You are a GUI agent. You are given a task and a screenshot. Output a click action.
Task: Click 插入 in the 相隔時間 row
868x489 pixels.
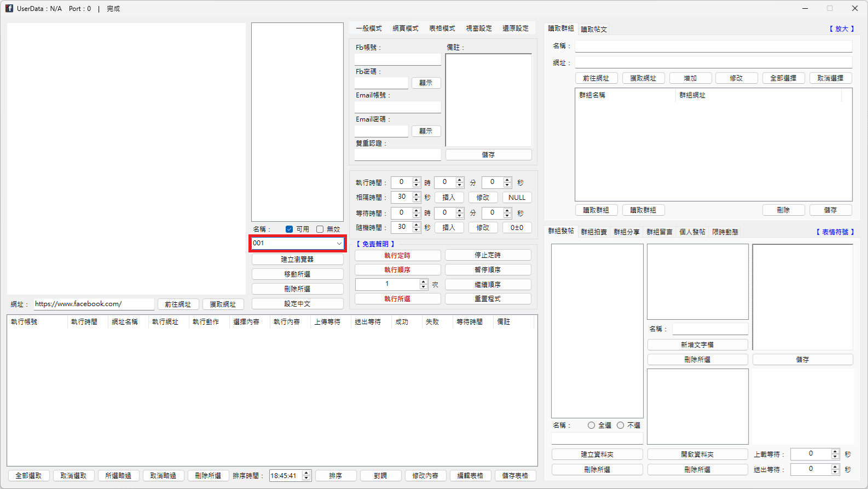coord(449,197)
